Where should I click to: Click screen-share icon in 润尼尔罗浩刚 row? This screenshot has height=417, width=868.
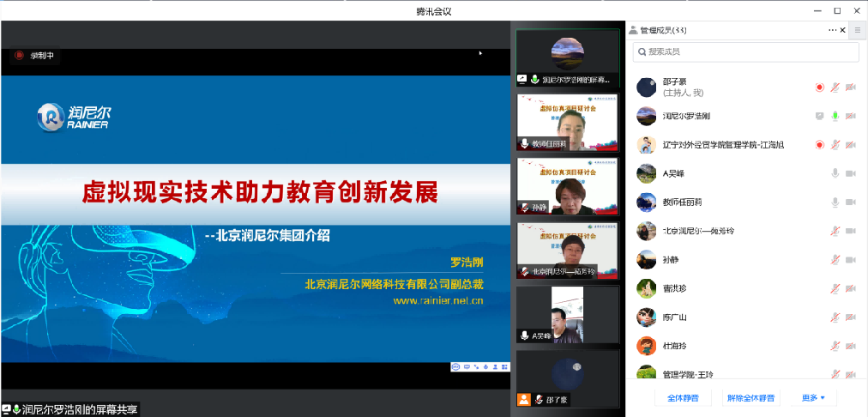(x=820, y=117)
